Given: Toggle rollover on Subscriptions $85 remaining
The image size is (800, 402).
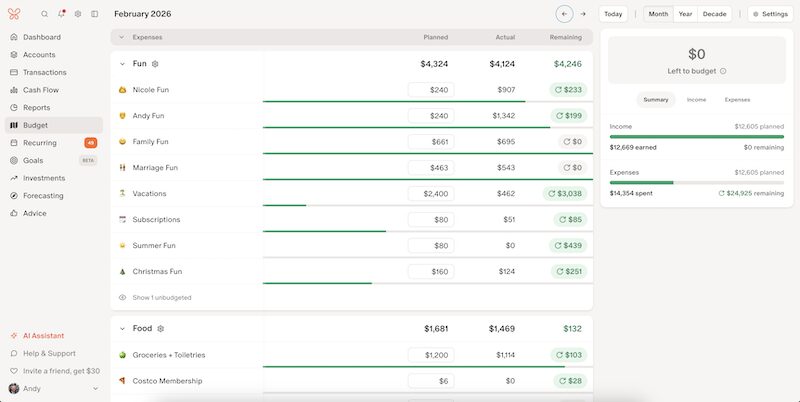Looking at the screenshot, I should tap(570, 220).
